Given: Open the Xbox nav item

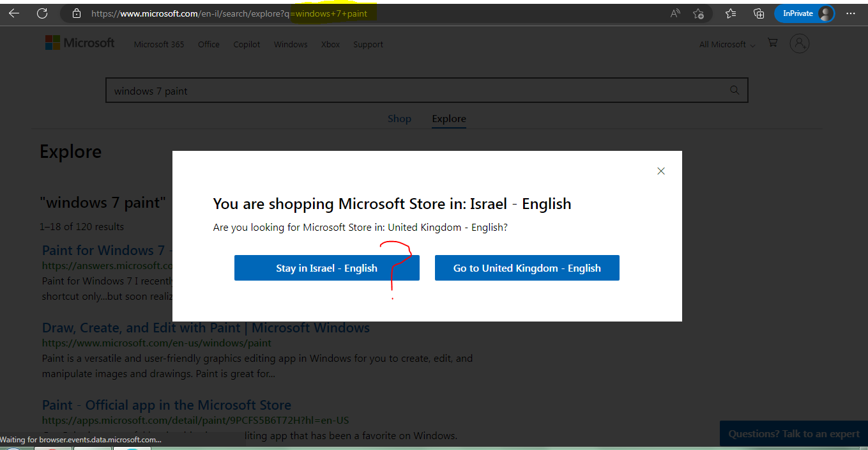Looking at the screenshot, I should point(330,45).
